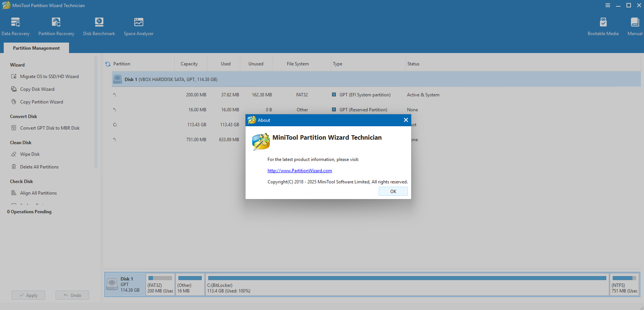
Task: Click the About dialog title bar icon
Action: 252,120
